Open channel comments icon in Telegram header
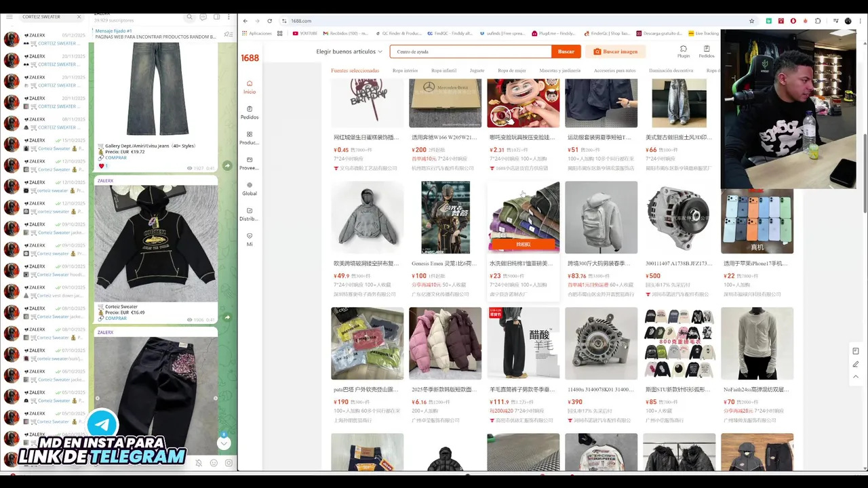The image size is (868, 488). coord(203,17)
